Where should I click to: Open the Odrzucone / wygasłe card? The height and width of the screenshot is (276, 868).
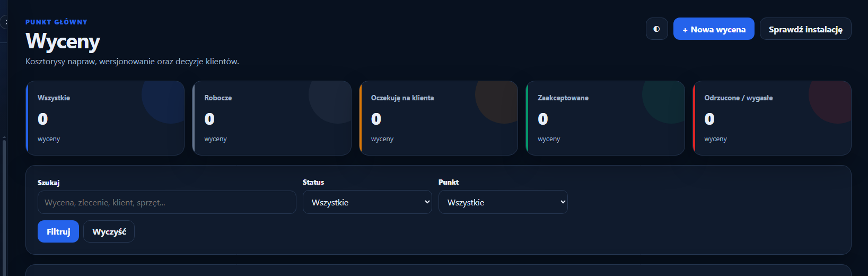tap(772, 118)
